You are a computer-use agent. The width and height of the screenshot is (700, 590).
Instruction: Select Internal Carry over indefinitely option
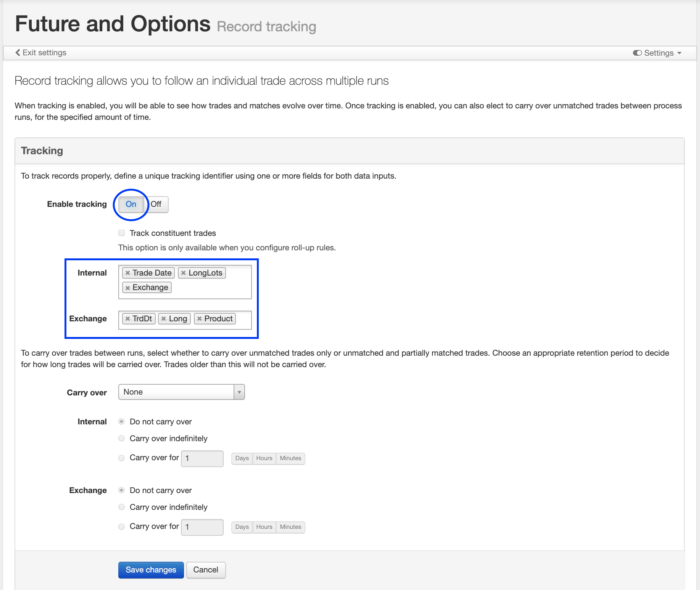[122, 438]
